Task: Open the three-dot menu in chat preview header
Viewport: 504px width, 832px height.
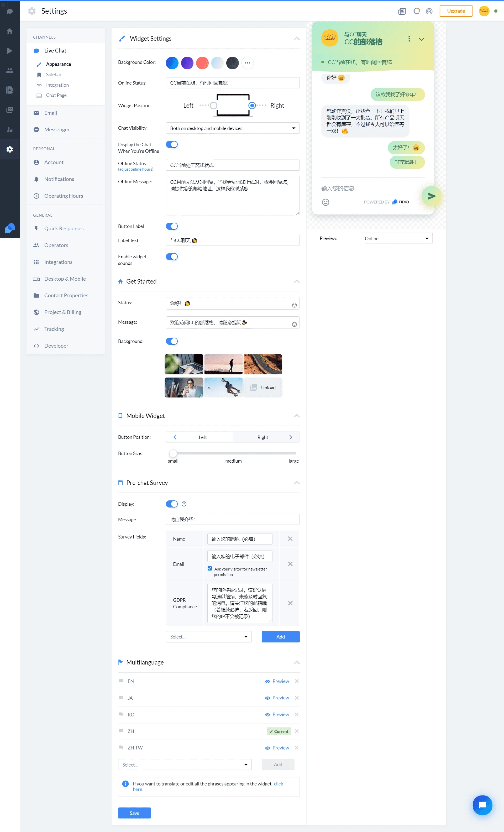Action: pos(409,39)
